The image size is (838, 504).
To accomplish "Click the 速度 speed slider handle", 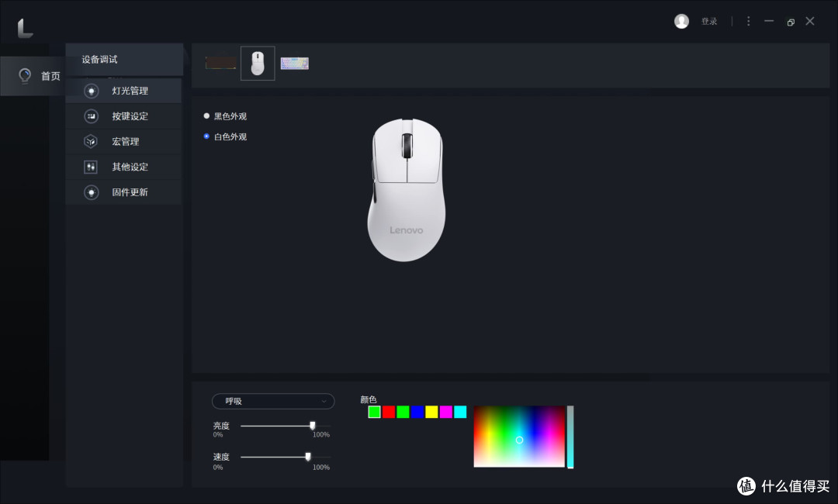I will tap(308, 457).
